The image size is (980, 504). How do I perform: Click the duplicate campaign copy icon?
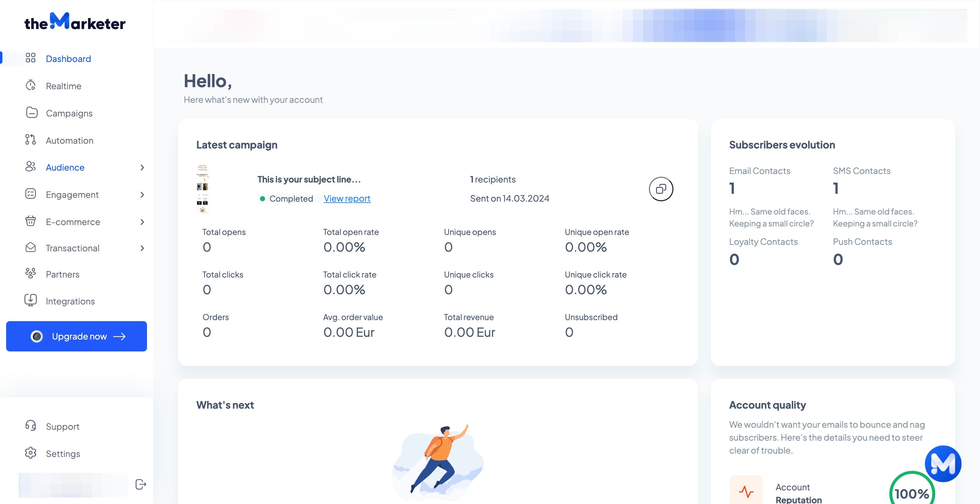tap(661, 189)
